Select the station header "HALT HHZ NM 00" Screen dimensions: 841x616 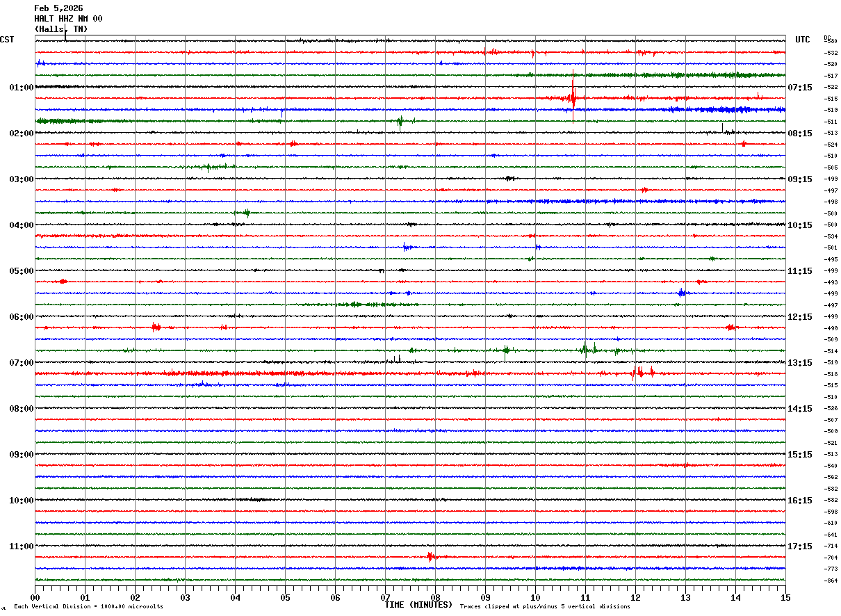click(x=68, y=19)
